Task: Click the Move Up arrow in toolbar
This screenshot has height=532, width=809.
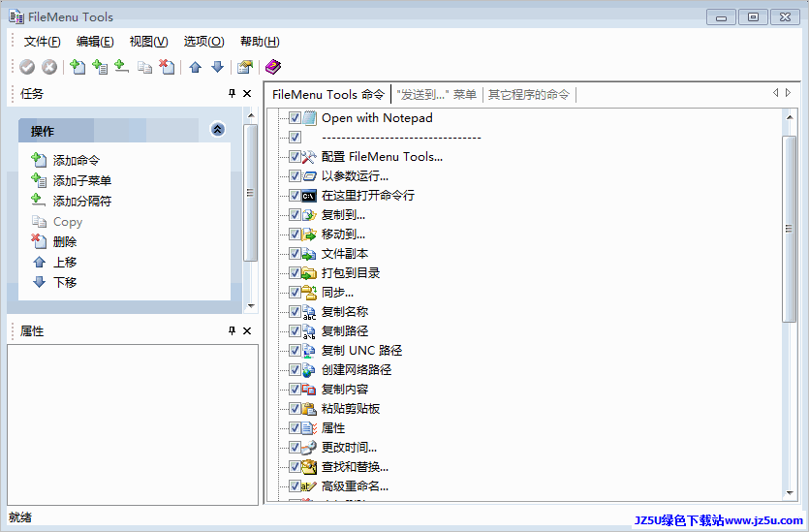Action: [195, 67]
